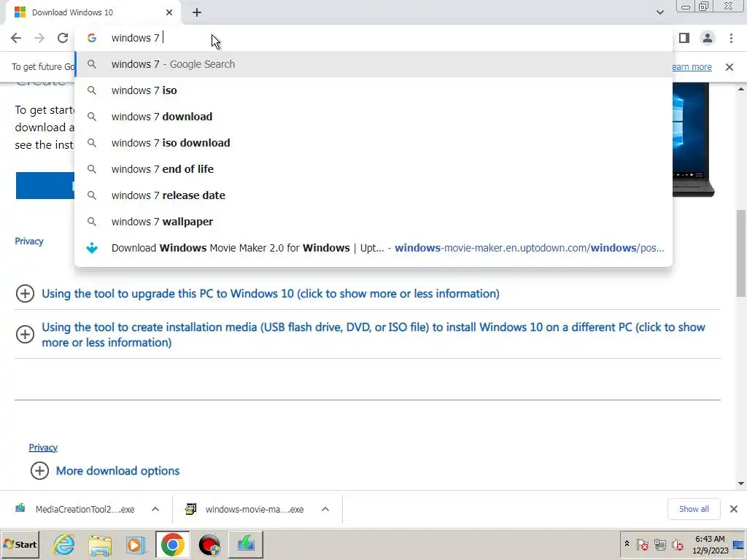Click the Google G icon in the address bar

coord(92,38)
